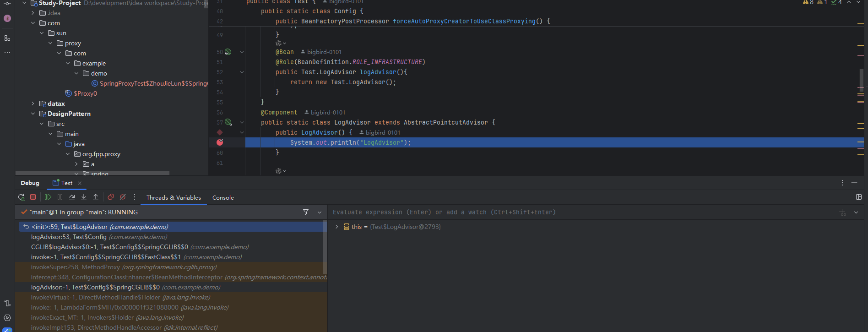The image size is (868, 332).
Task: Rerun the Test debug session
Action: coord(21,197)
